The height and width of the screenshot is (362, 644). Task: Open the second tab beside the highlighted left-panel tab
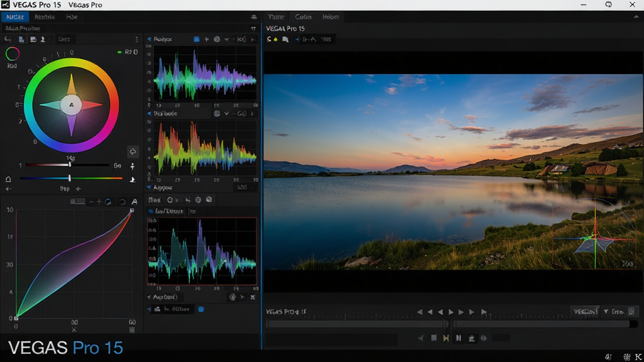[45, 17]
